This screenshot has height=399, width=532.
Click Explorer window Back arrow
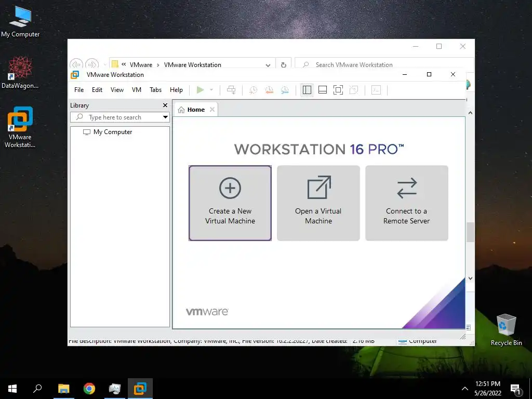(x=76, y=64)
